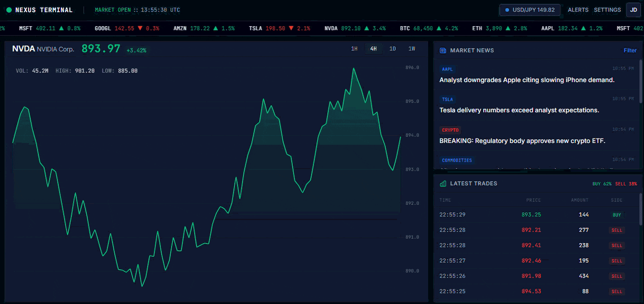644x304 pixels.
Task: Click the PRICE column header in trades
Action: [533, 200]
